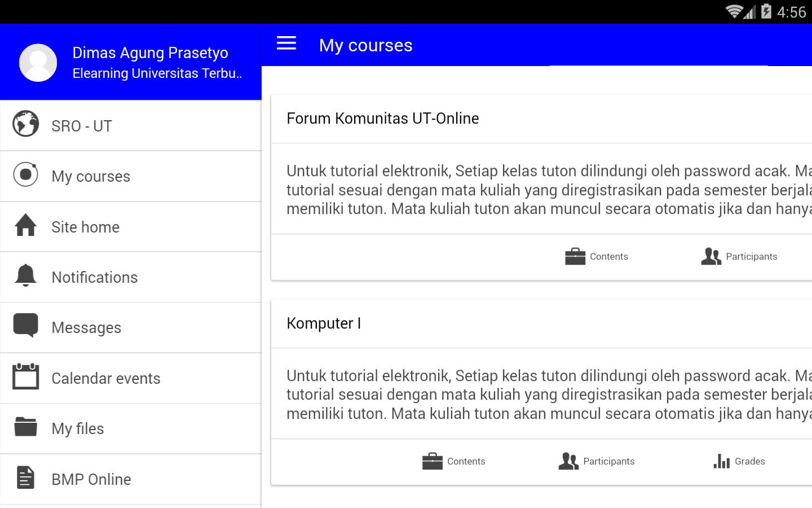This screenshot has width=812, height=508.
Task: Open Contents for Komputer I course
Action: [x=454, y=461]
